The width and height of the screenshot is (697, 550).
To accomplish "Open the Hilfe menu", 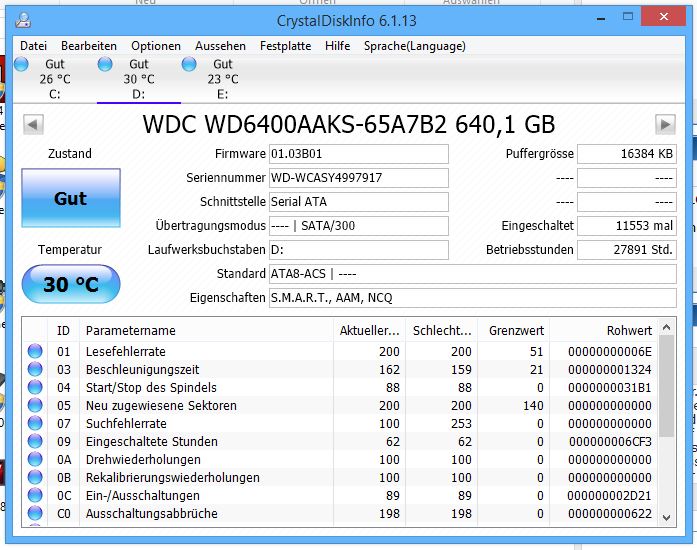I will [337, 46].
